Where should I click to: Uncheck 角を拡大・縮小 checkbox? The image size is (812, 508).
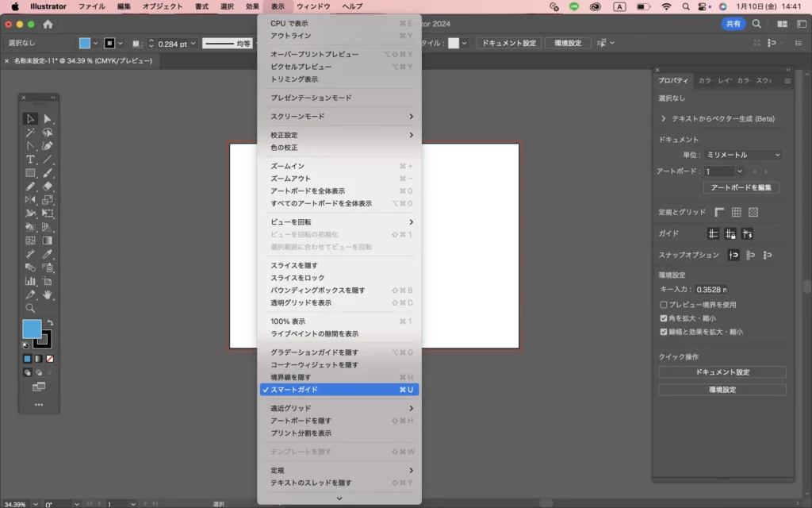tap(663, 318)
